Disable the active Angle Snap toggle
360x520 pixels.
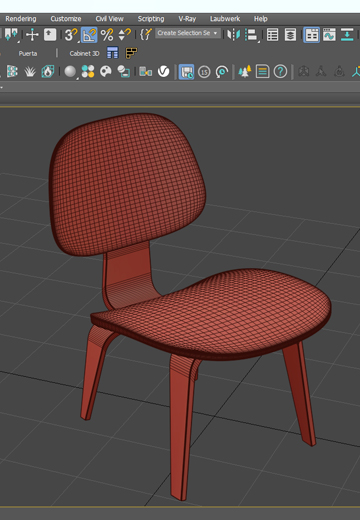point(89,35)
